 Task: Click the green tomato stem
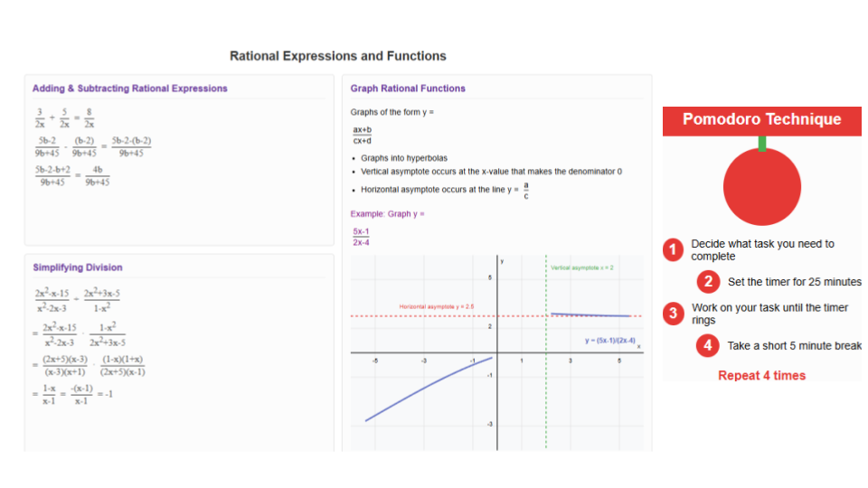pos(762,144)
